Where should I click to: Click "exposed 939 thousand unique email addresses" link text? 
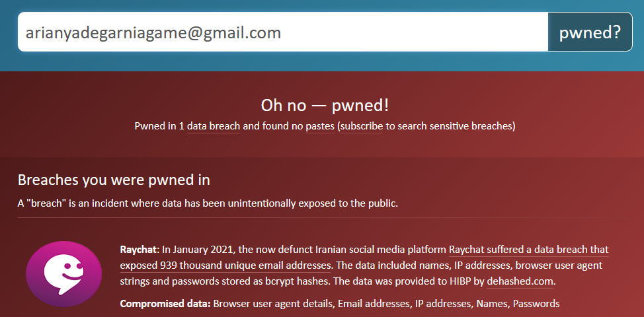click(225, 265)
